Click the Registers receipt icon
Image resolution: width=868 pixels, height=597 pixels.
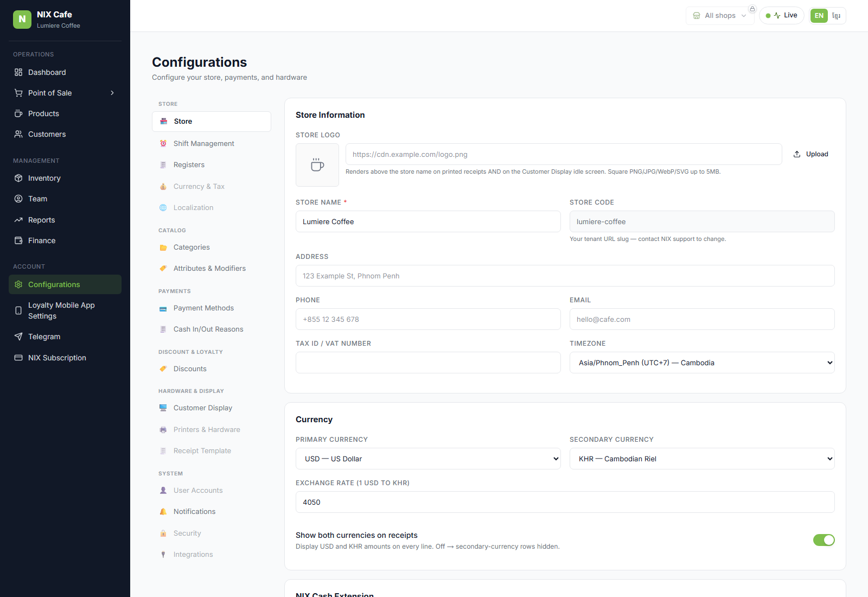[x=163, y=165]
